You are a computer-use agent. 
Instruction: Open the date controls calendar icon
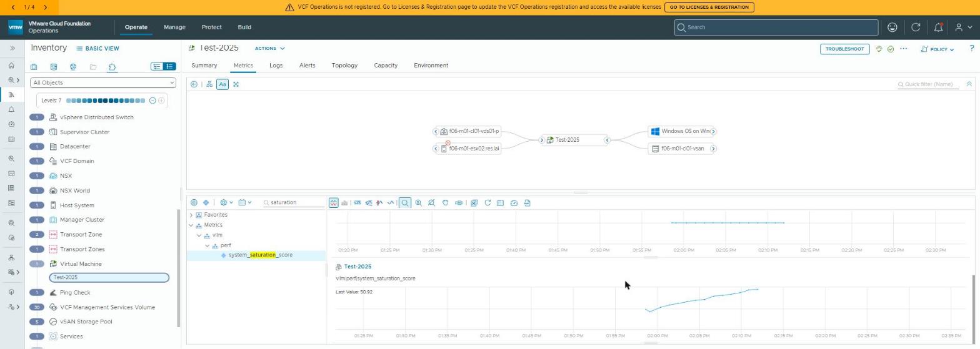[501, 203]
